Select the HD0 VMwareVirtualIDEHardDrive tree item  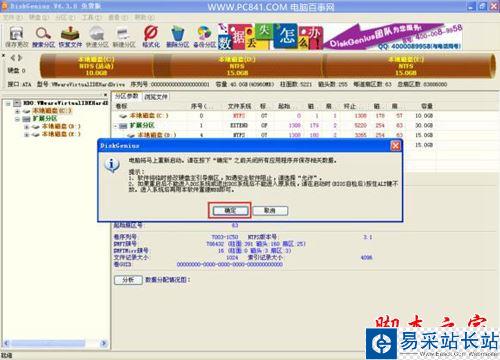point(66,103)
